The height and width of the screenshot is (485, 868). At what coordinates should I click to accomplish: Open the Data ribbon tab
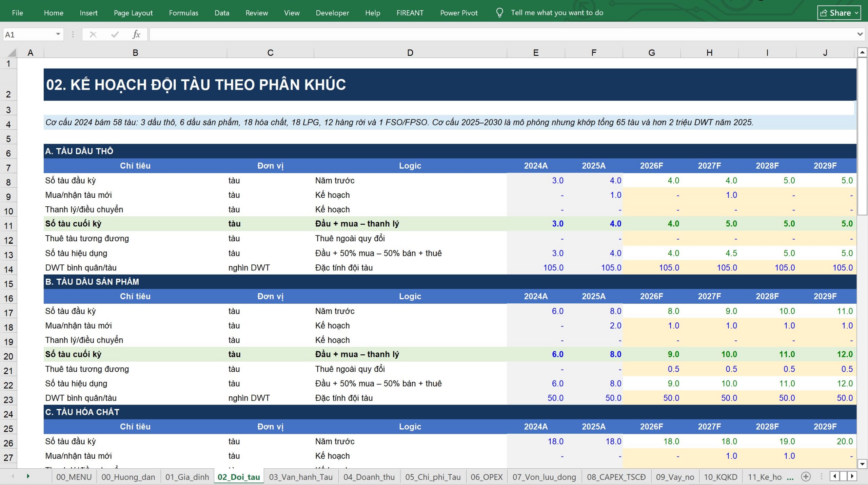(x=222, y=13)
